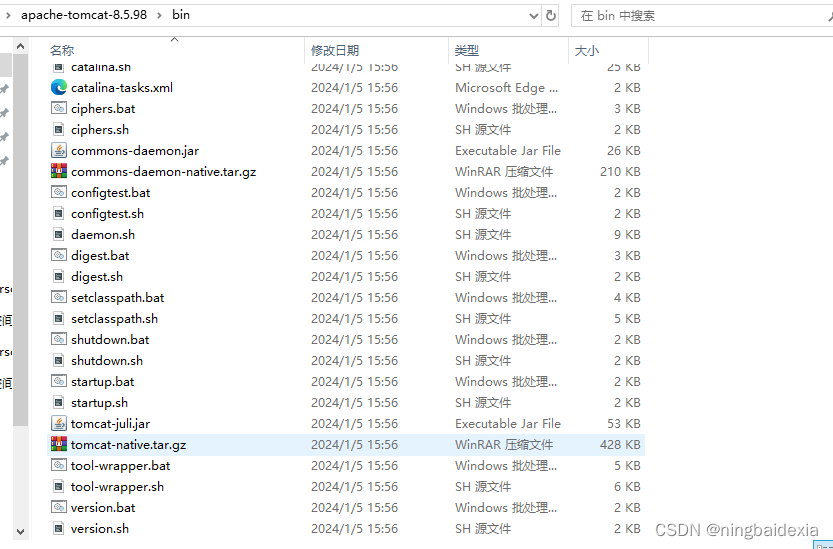Sort by the 修改日期 column header
833x549 pixels.
[335, 50]
